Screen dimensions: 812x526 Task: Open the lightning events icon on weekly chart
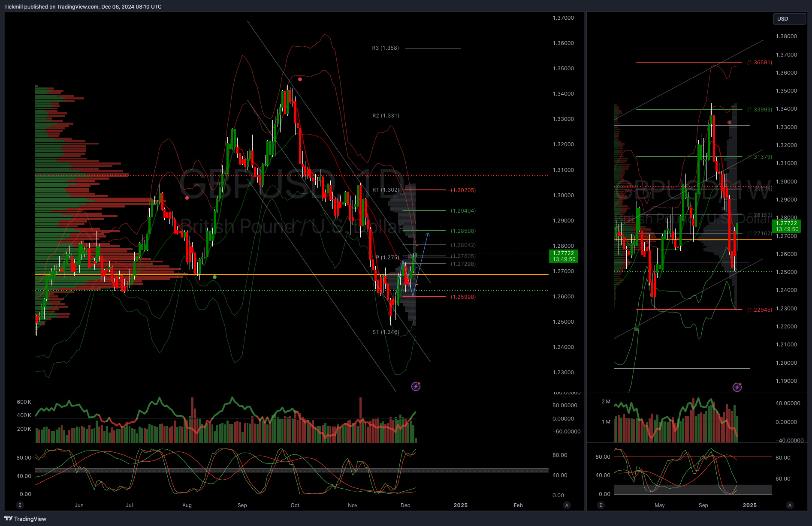737,387
